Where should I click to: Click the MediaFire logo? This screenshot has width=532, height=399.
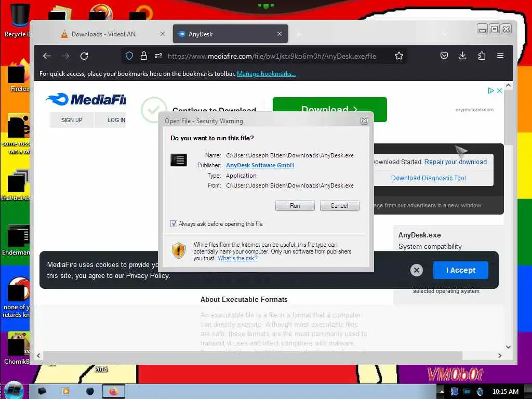[86, 99]
